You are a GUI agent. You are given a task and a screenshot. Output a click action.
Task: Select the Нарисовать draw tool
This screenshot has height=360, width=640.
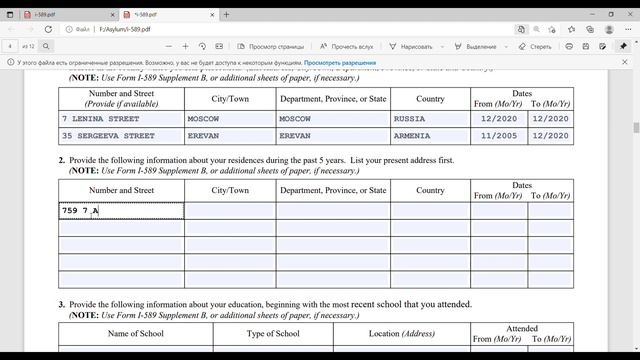point(411,47)
